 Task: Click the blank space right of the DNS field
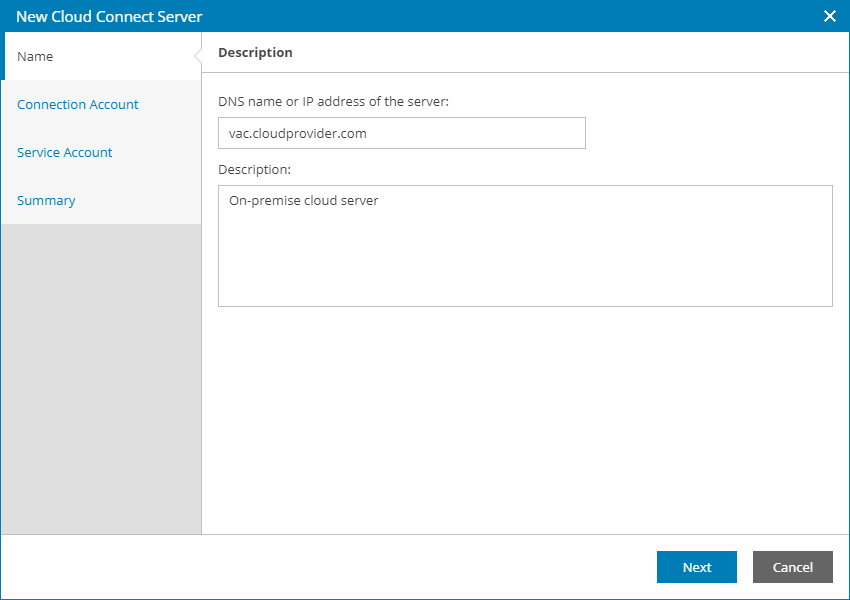point(710,133)
